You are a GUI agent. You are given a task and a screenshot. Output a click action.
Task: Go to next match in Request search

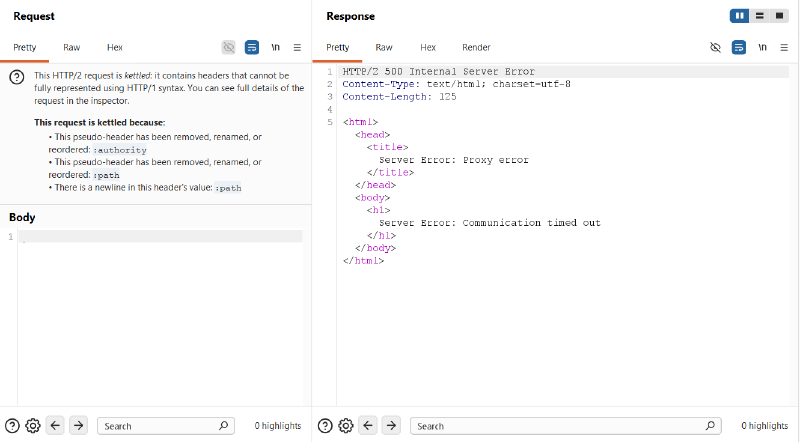pyautogui.click(x=78, y=425)
